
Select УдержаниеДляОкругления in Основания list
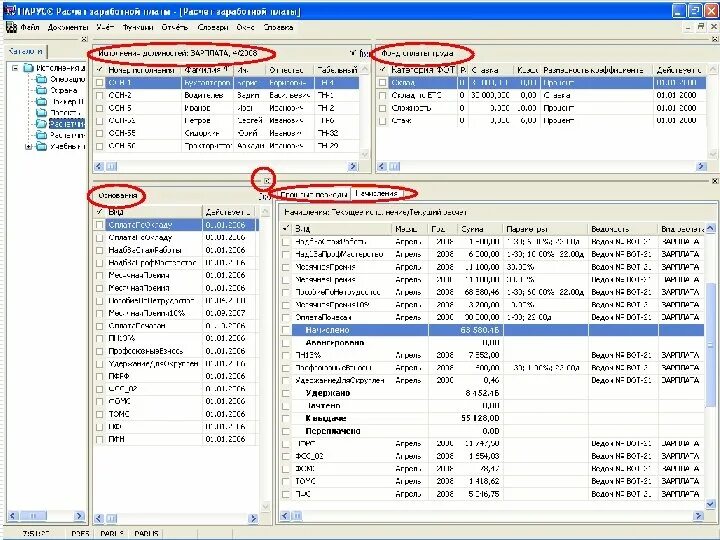click(176, 364)
